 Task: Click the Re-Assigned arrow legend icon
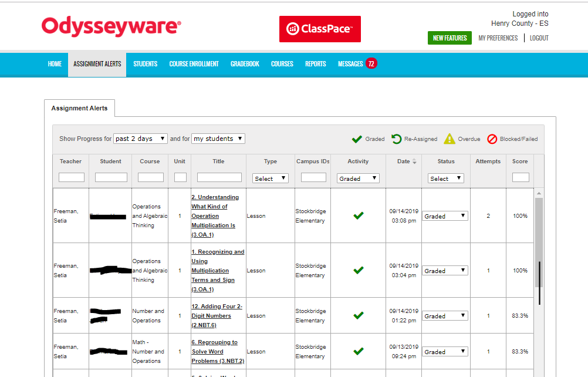click(396, 139)
